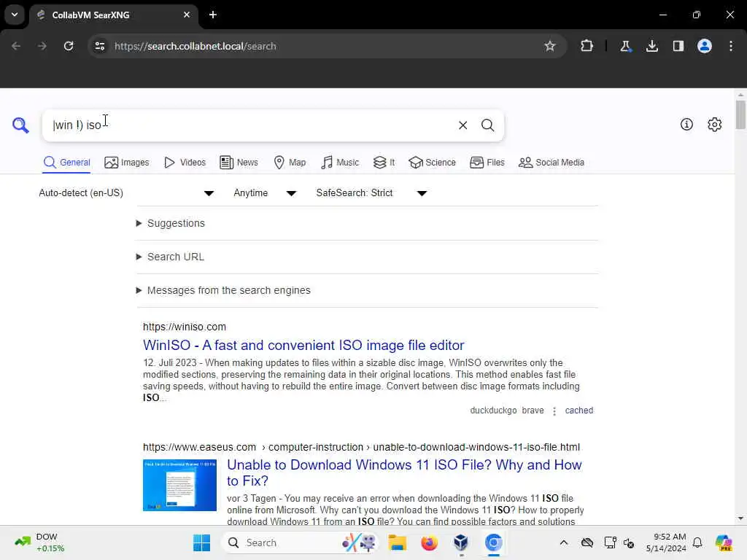Open the About info icon
The image size is (747, 560).
coord(686,125)
